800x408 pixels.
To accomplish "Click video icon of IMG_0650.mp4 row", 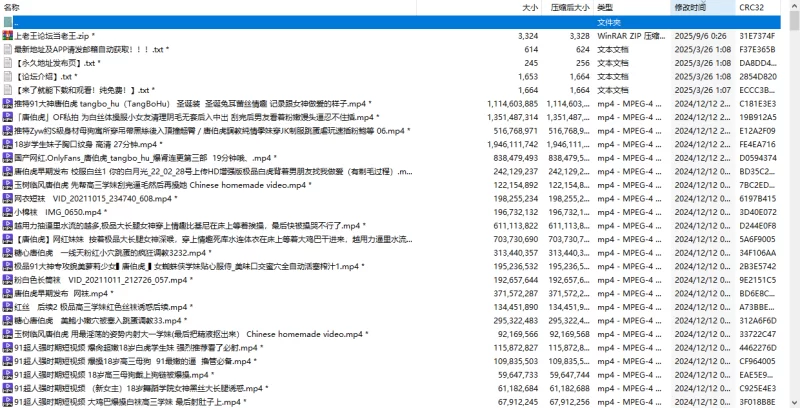I will pos(7,211).
